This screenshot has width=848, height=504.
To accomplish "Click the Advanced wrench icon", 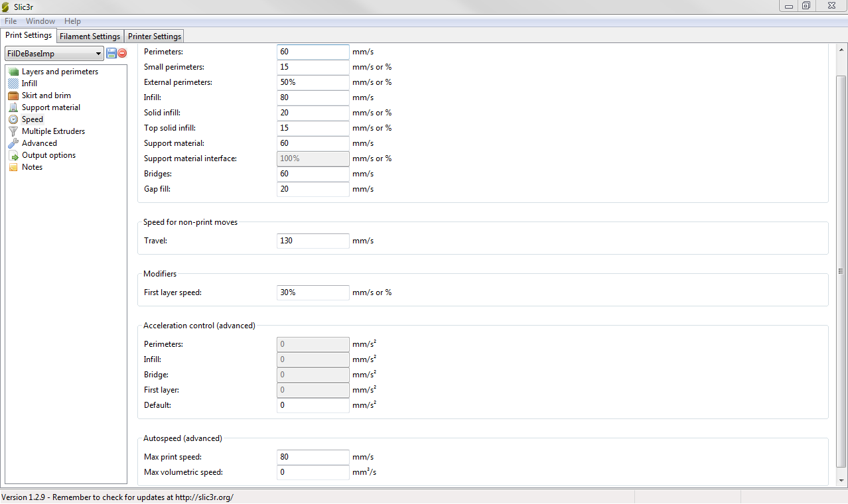I will (x=13, y=143).
